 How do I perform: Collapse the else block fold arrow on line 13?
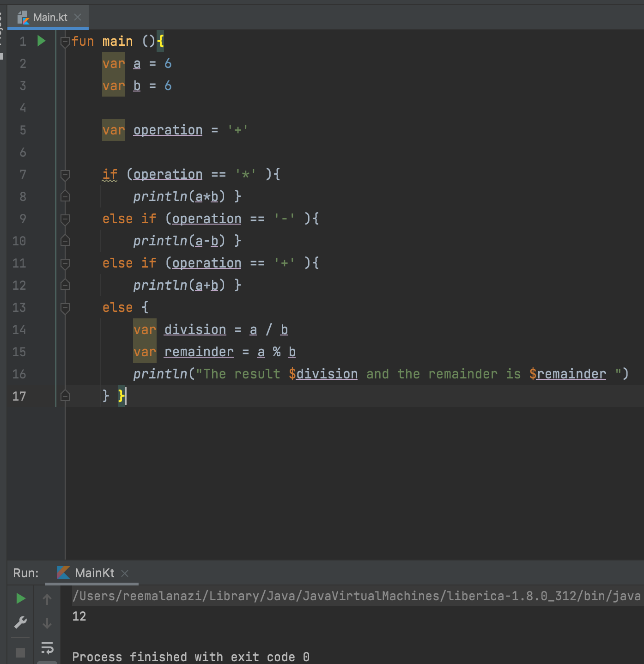pos(65,307)
